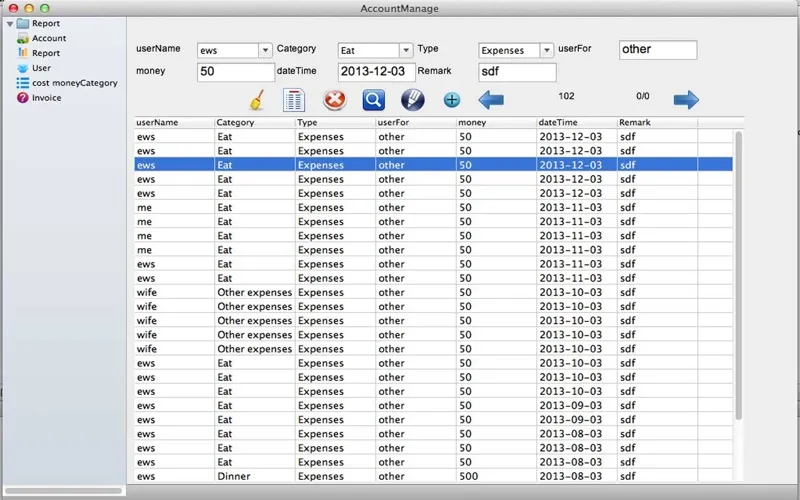Collapse the Report tree root
Viewport: 800px width, 500px height.
point(10,24)
